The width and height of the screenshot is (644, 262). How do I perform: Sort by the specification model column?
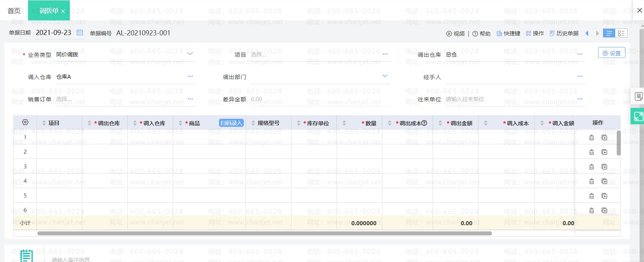tap(253, 123)
